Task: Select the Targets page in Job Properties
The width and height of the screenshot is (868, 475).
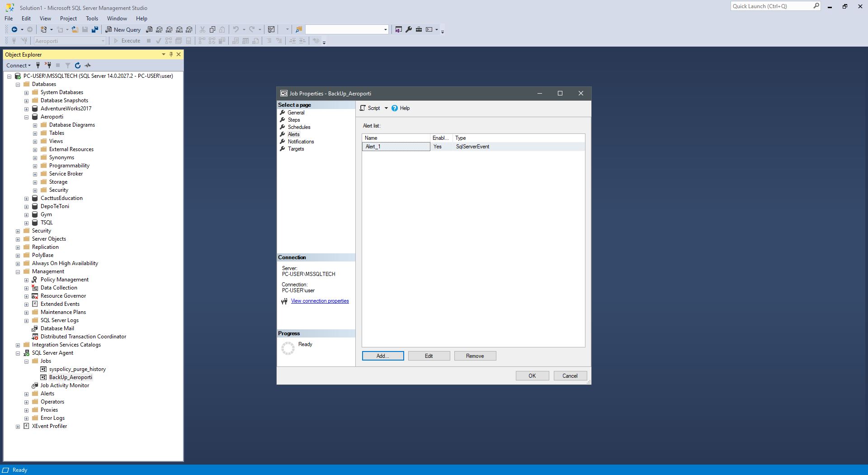Action: 296,149
